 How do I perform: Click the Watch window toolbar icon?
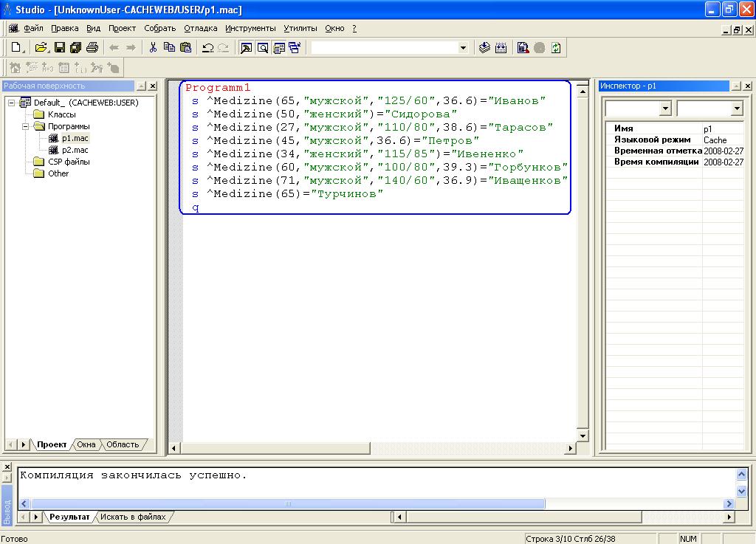[295, 48]
